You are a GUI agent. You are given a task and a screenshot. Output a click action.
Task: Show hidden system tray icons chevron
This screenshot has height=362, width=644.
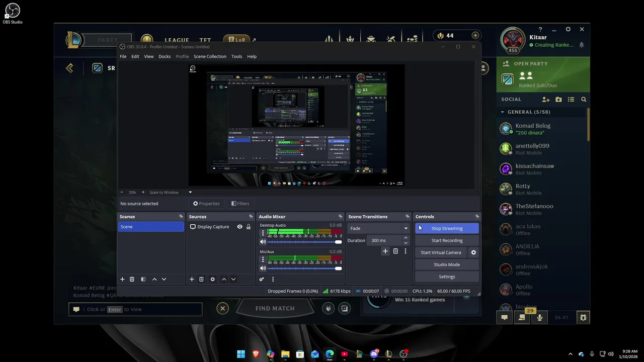point(570,354)
